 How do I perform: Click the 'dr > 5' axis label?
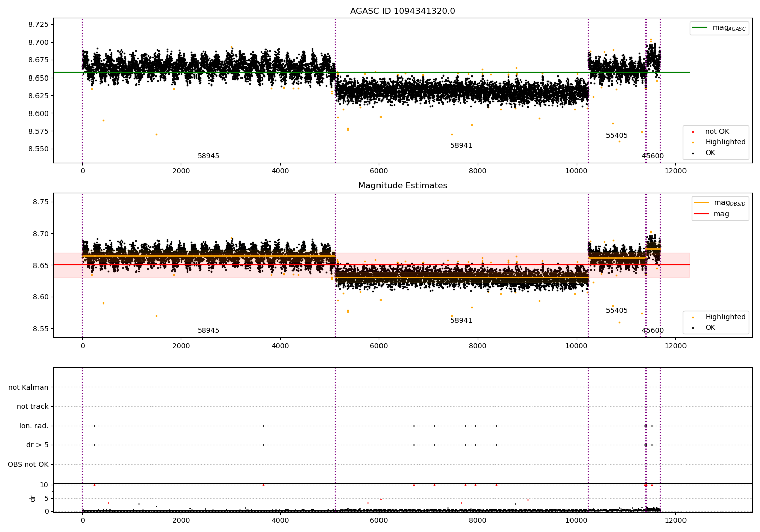37,445
